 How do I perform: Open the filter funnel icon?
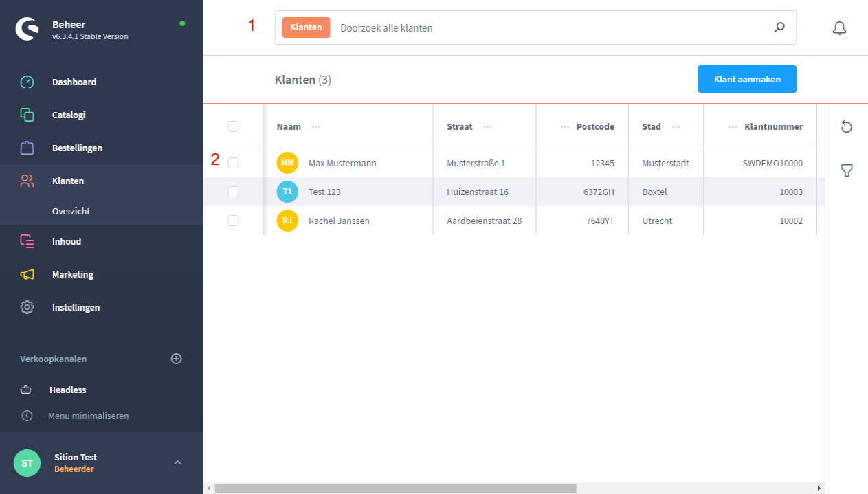[x=847, y=170]
